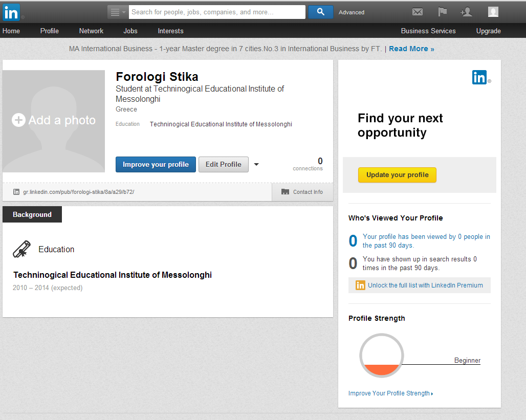The width and height of the screenshot is (526, 420).
Task: Click the magnifier search button
Action: tap(321, 12)
